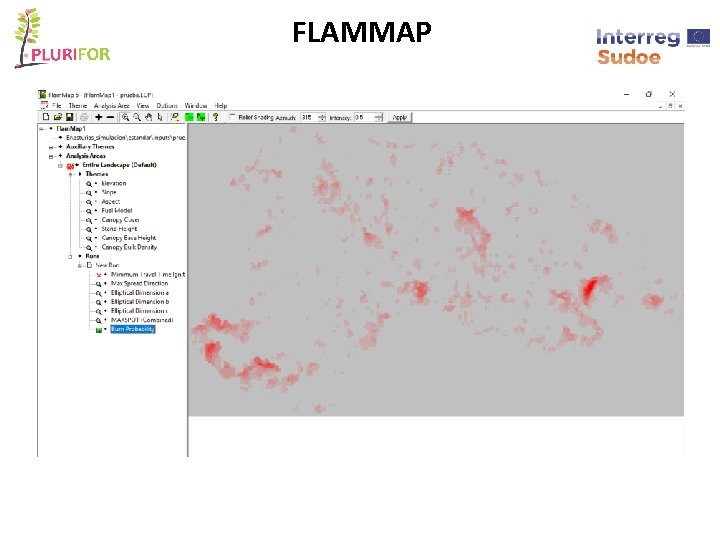This screenshot has width=720, height=540.
Task: Click the magnifier icon beside Stand Height
Action: (x=89, y=230)
